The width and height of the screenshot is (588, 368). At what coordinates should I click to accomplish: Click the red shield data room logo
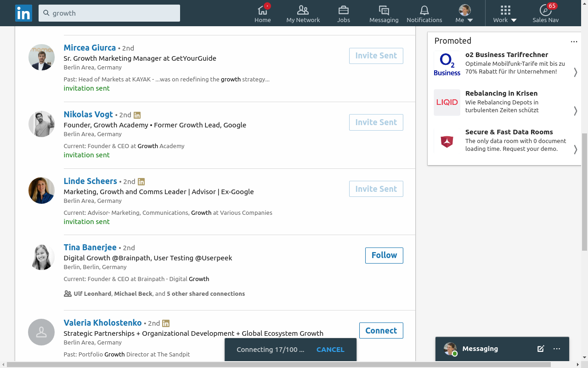tap(447, 141)
